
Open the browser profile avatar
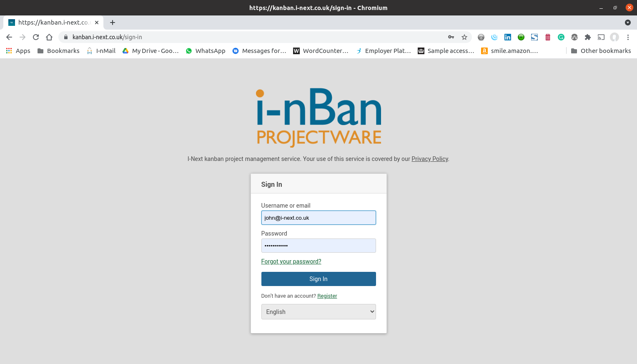click(614, 37)
